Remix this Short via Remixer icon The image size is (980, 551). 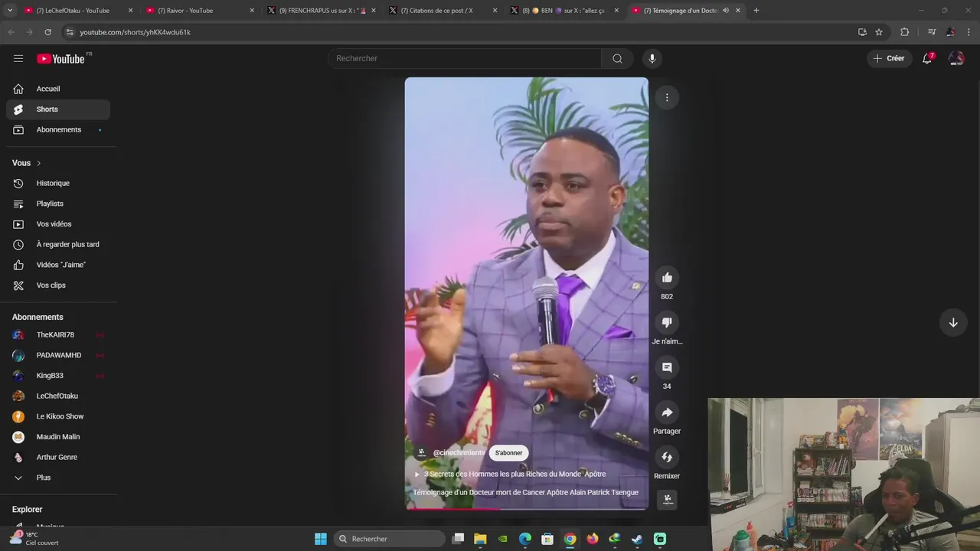tap(667, 457)
